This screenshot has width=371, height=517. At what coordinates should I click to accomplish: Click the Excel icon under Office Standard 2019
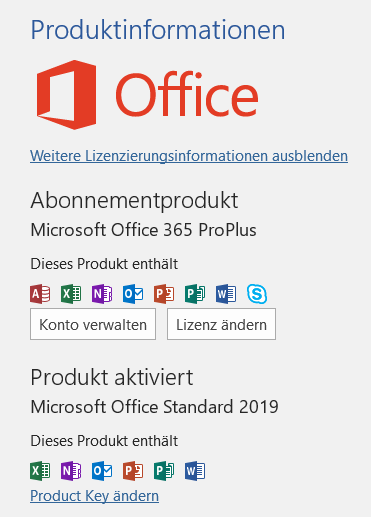tap(40, 471)
